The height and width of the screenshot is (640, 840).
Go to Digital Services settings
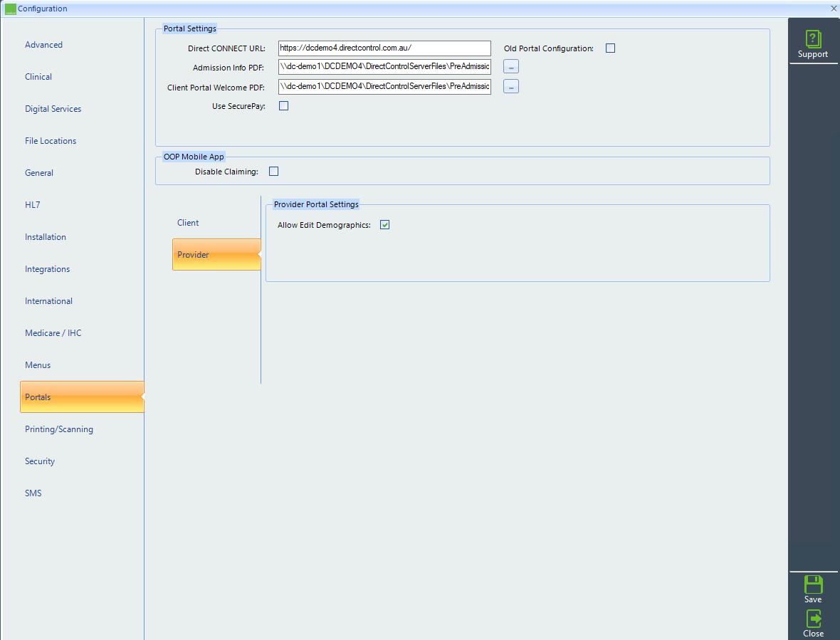(53, 109)
